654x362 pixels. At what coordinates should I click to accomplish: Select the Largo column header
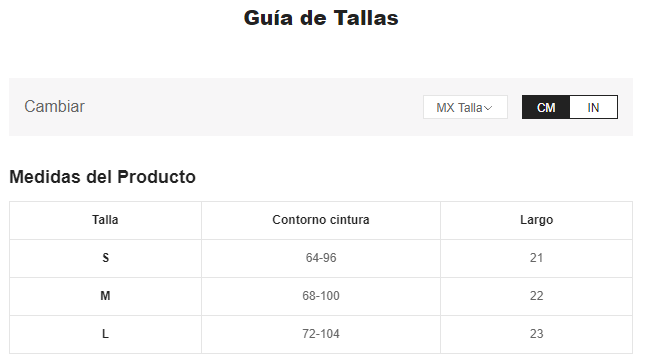[536, 220]
